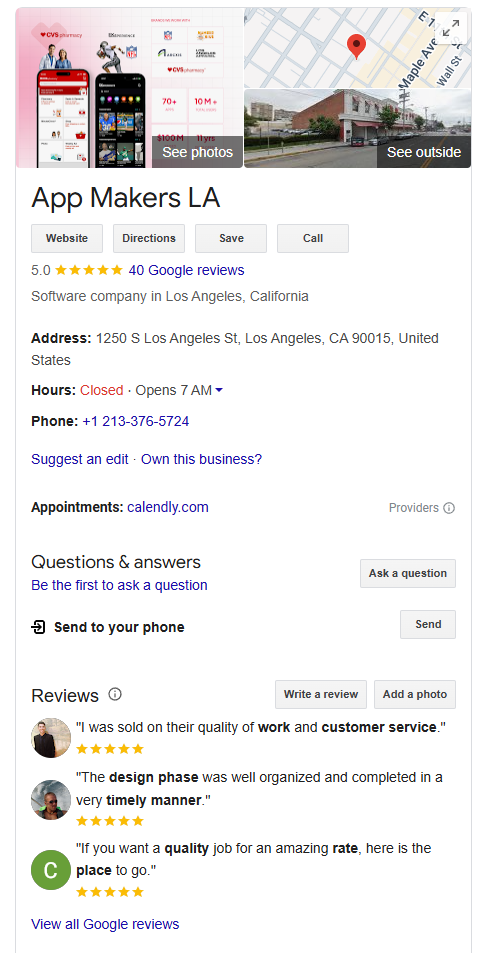Click the Write a review button
This screenshot has width=481, height=953.
pyautogui.click(x=321, y=694)
